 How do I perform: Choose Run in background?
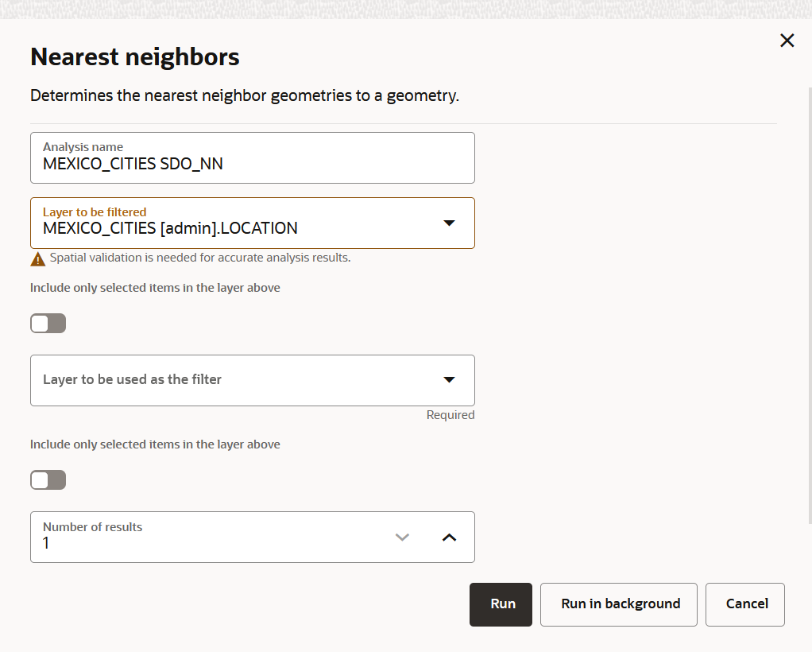tap(619, 604)
